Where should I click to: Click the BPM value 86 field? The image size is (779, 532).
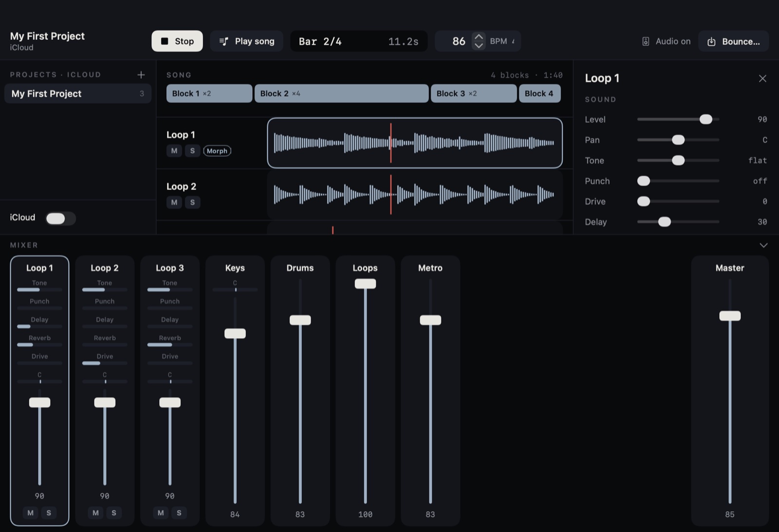[459, 41]
